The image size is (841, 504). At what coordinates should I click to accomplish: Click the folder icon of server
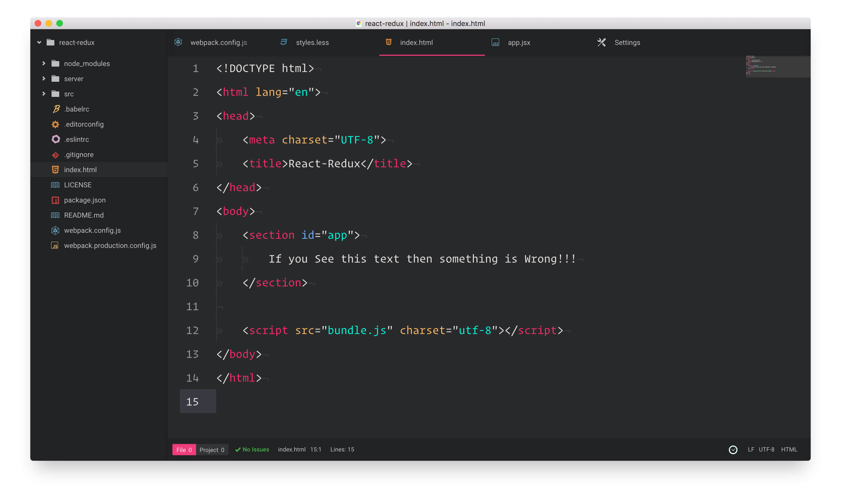click(56, 78)
